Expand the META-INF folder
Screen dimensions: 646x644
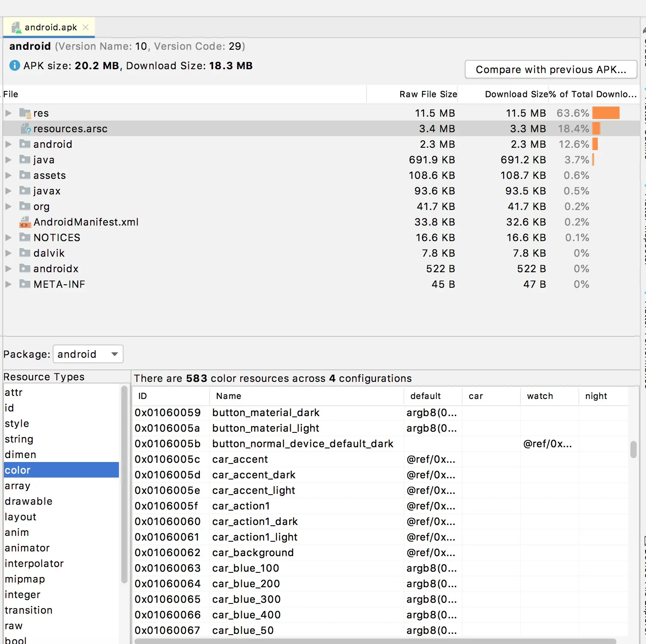(x=8, y=284)
